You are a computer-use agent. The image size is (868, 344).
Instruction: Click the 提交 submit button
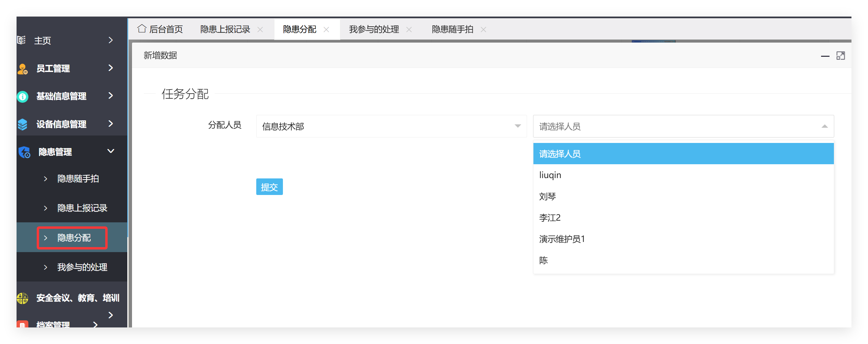269,187
